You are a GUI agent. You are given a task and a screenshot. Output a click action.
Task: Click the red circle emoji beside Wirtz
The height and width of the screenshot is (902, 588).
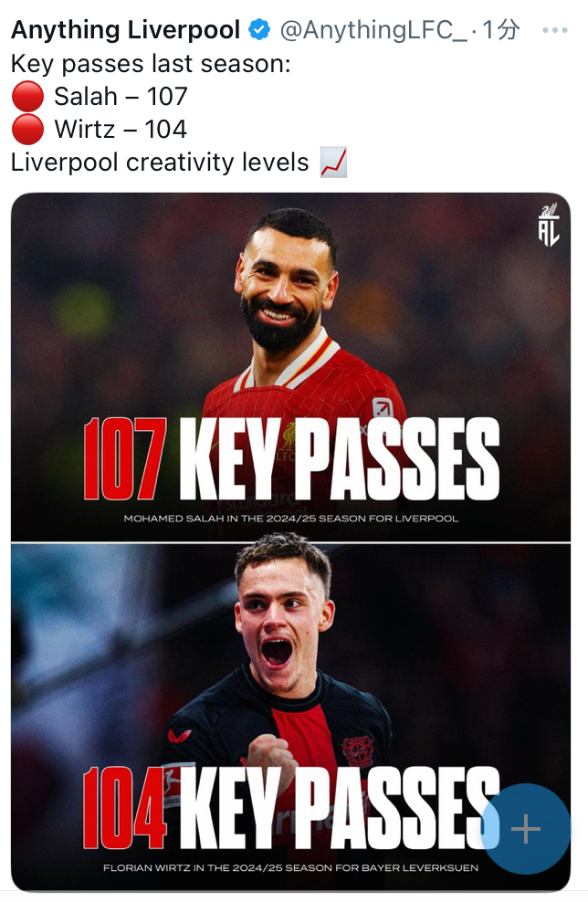tap(27, 129)
